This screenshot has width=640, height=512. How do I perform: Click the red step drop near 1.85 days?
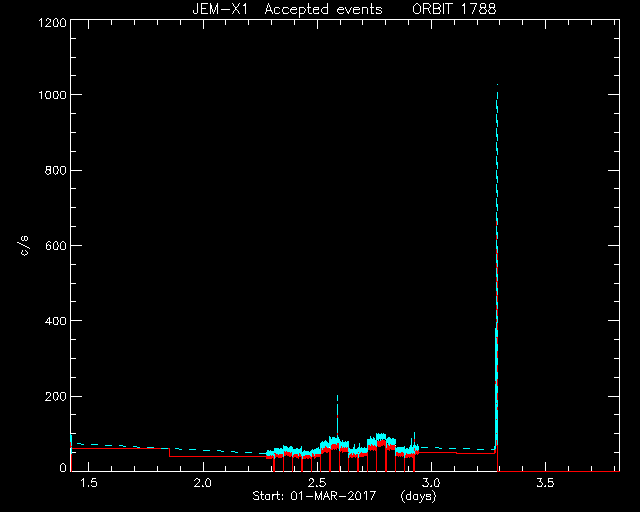tap(169, 452)
